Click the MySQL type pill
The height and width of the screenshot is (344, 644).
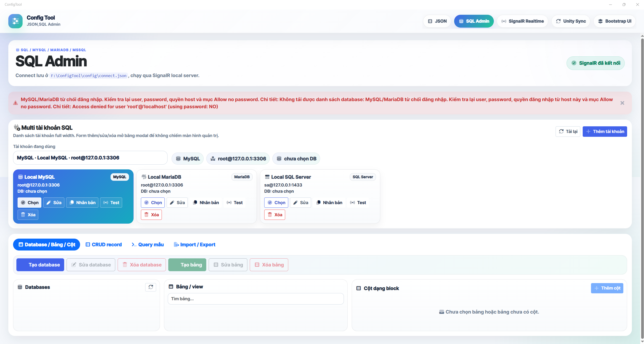(x=187, y=159)
